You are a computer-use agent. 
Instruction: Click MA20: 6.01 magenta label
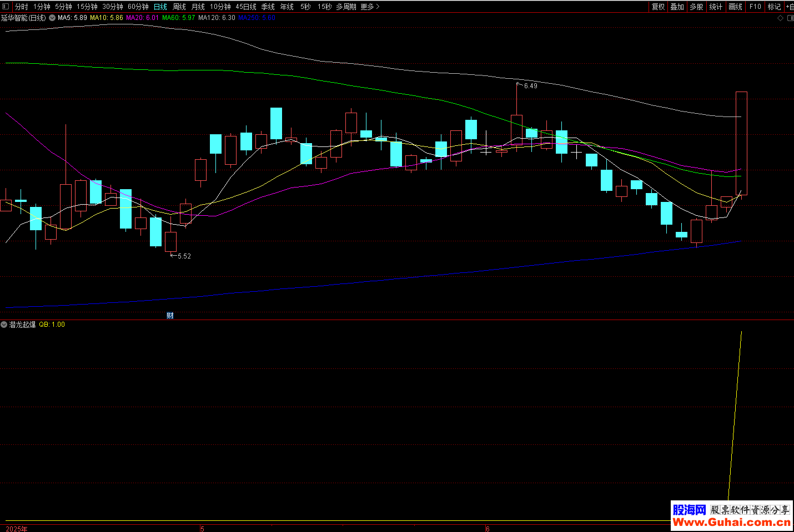[x=142, y=18]
